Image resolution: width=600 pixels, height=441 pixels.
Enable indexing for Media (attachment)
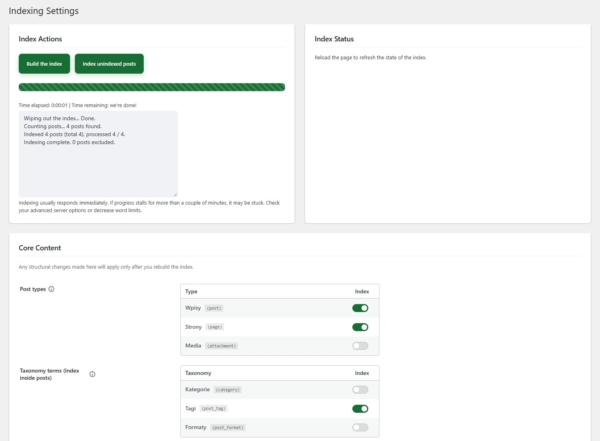[360, 346]
